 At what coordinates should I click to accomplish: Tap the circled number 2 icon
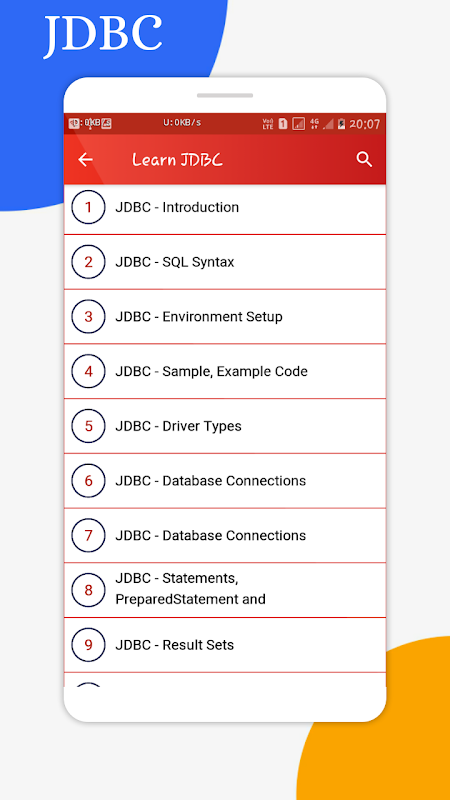point(88,262)
